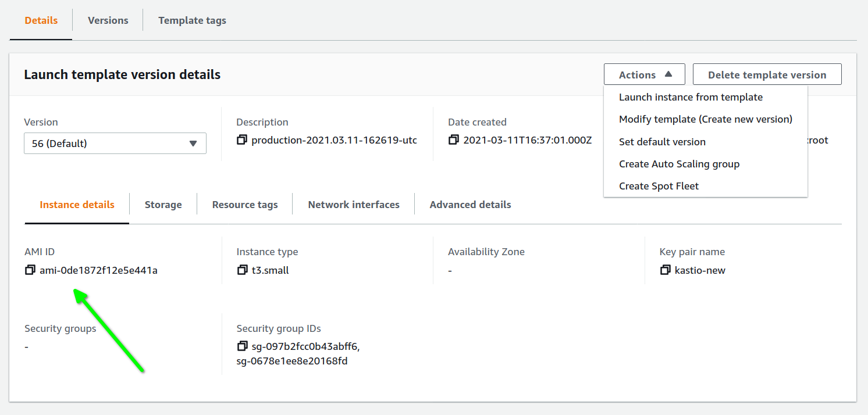Switch to the Versions tab
The width and height of the screenshot is (868, 415).
[x=108, y=20]
